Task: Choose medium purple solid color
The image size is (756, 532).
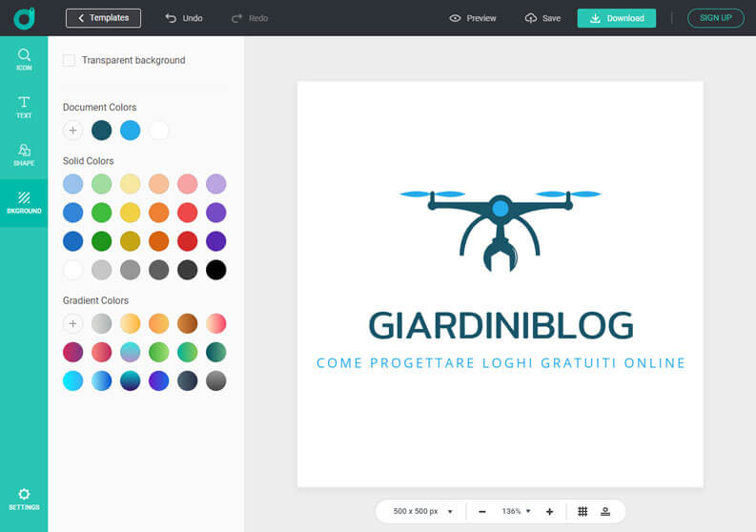Action: tap(216, 213)
